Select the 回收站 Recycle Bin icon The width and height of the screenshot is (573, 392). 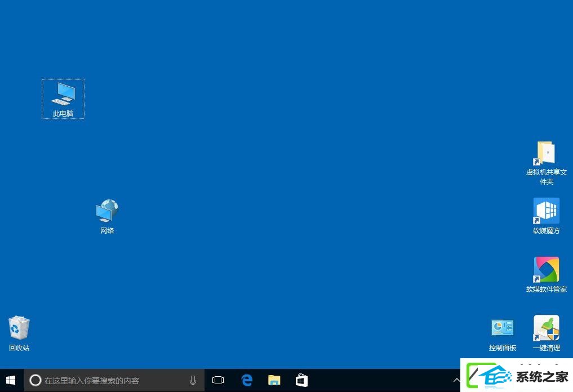pos(19,333)
